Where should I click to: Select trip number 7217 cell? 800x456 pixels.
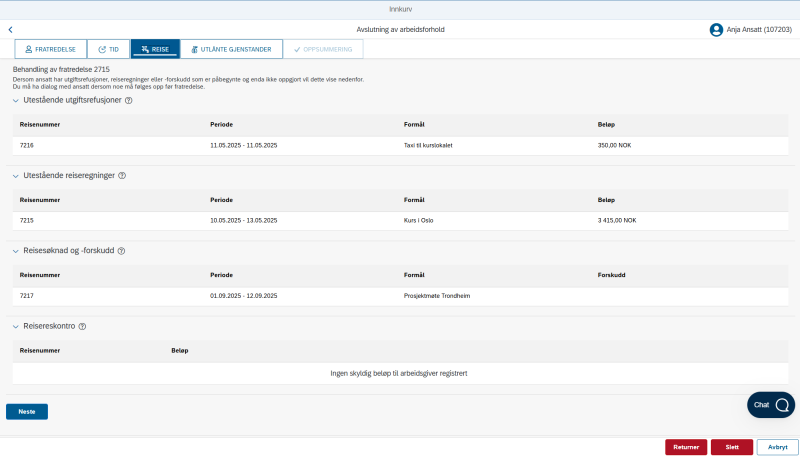pos(27,296)
